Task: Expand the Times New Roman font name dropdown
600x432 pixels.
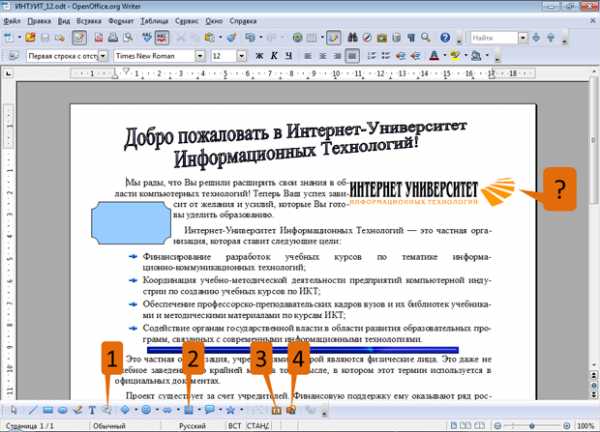Action: [x=200, y=56]
